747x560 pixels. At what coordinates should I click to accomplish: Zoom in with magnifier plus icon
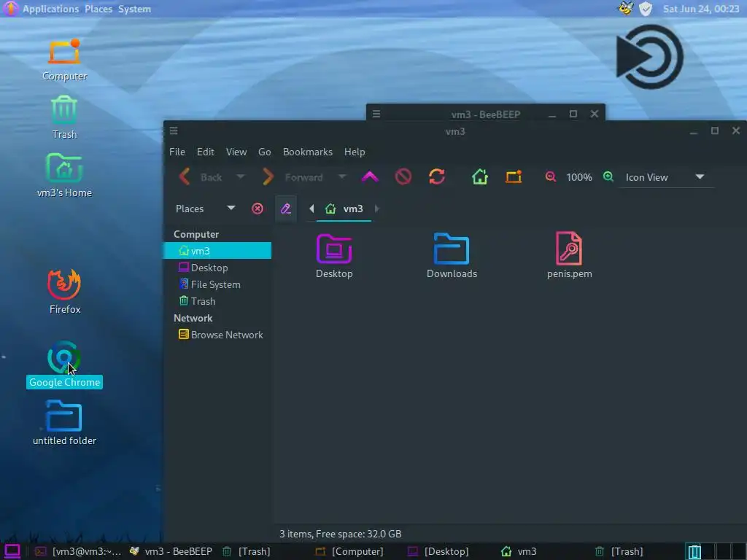[608, 177]
